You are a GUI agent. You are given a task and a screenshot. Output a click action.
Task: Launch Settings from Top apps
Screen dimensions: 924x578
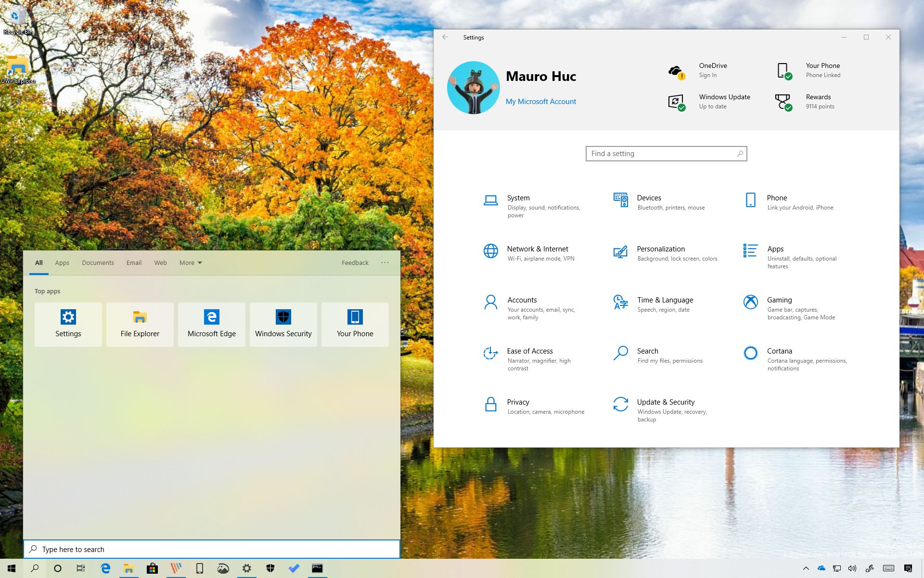pos(68,324)
